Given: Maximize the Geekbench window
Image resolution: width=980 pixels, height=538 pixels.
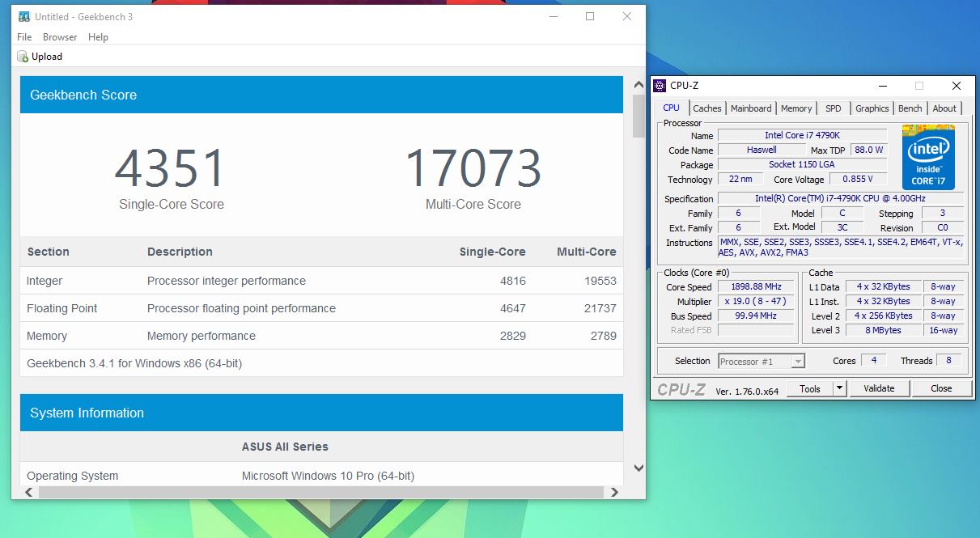Looking at the screenshot, I should pyautogui.click(x=590, y=16).
